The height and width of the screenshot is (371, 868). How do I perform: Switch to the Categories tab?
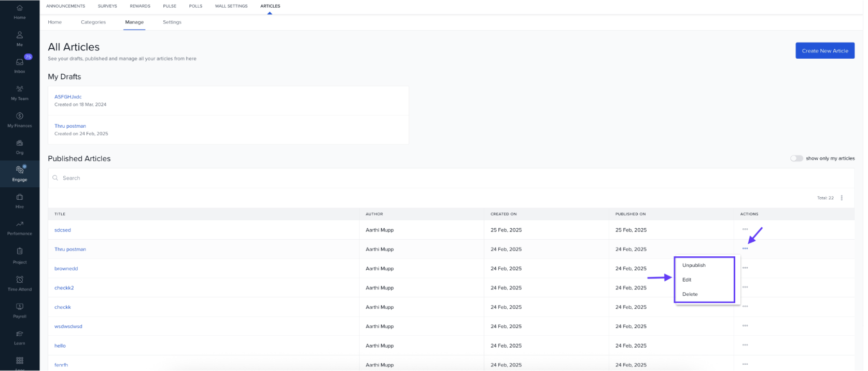point(93,22)
